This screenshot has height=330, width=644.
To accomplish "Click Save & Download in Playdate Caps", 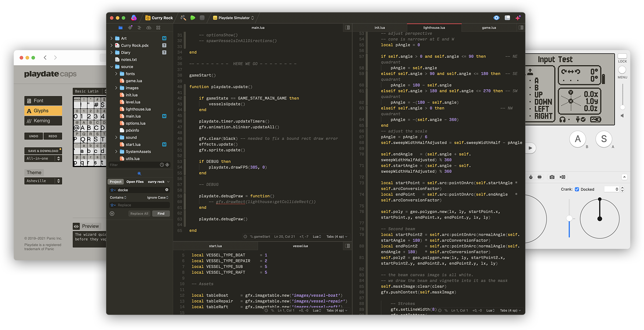I will [43, 151].
